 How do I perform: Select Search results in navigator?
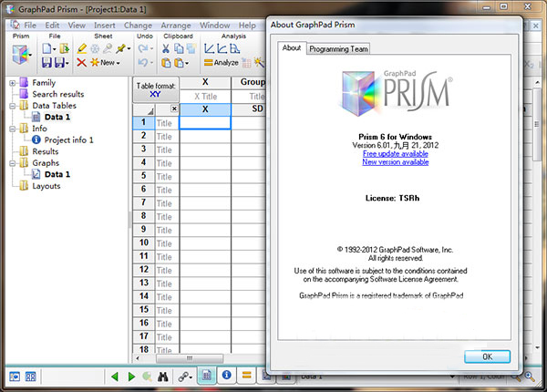click(58, 94)
